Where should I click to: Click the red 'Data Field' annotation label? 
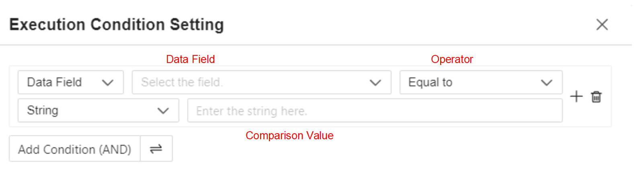point(191,59)
